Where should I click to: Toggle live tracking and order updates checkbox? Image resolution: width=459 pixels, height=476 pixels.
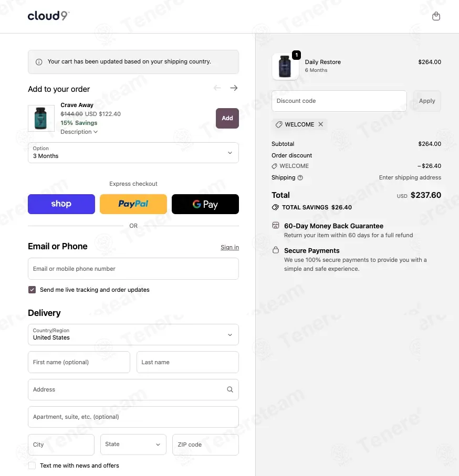point(32,290)
